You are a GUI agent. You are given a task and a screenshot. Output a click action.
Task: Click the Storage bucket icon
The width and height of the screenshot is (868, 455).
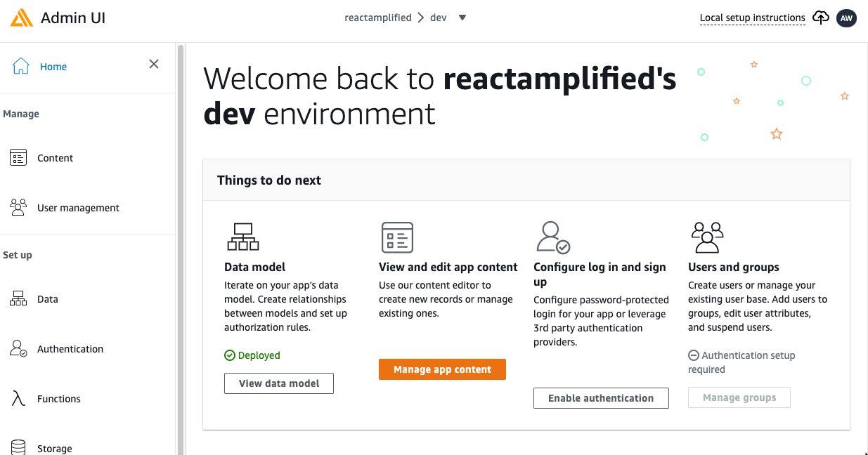18,447
